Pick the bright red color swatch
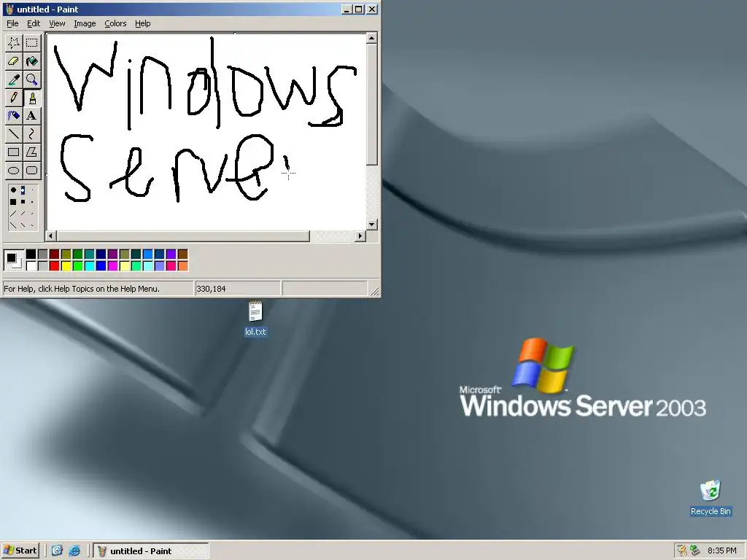Image resolution: width=747 pixels, height=560 pixels. point(54,265)
